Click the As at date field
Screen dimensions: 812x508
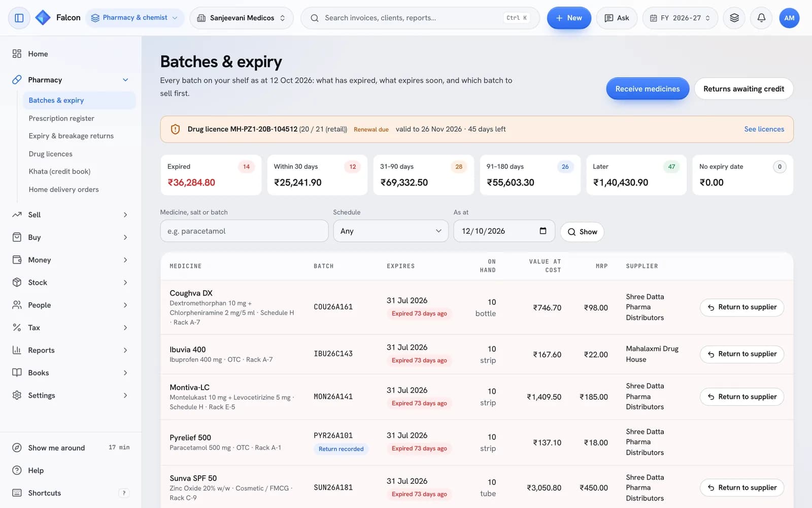point(504,231)
